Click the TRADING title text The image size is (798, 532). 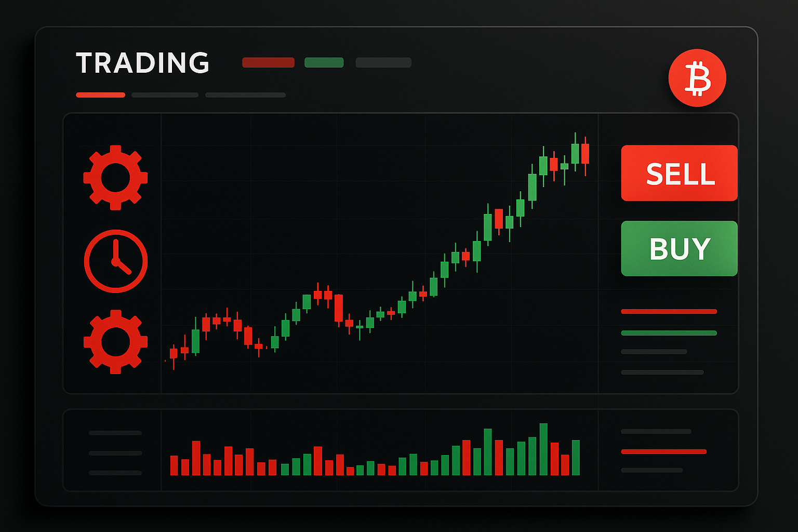(143, 63)
